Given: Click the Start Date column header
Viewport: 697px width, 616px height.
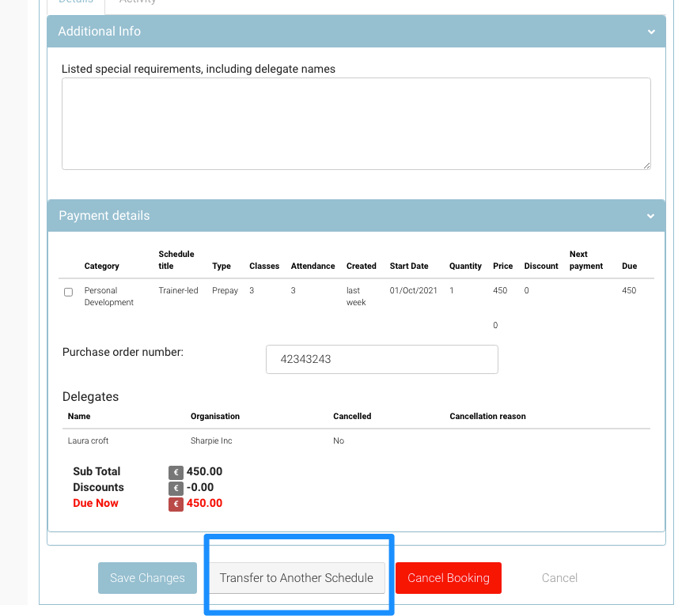Looking at the screenshot, I should point(409,266).
